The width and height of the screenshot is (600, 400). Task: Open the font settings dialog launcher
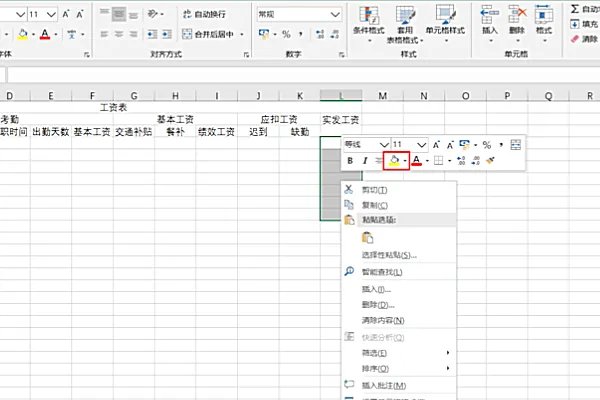[x=86, y=55]
